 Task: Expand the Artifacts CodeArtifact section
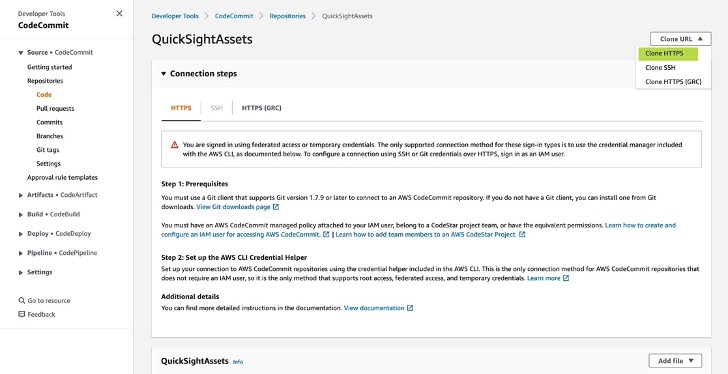(x=20, y=195)
